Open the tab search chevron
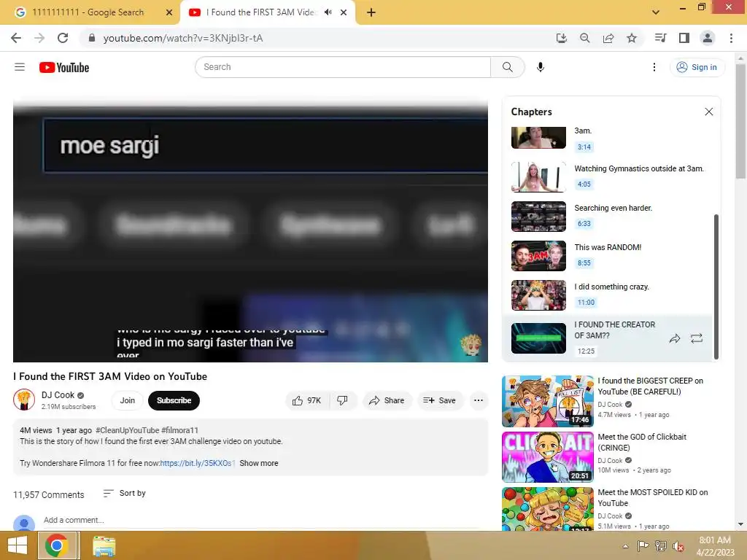Image resolution: width=747 pixels, height=560 pixels. point(656,12)
